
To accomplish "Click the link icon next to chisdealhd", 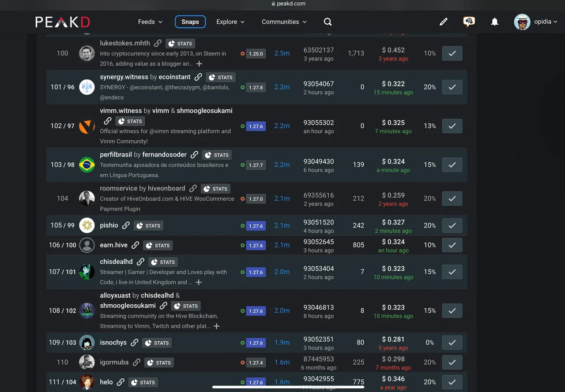I will (140, 262).
